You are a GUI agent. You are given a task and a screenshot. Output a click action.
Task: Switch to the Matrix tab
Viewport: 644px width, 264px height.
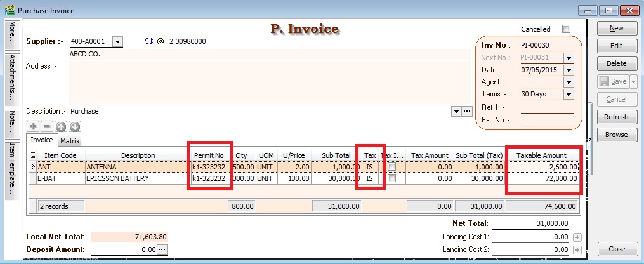(70, 141)
